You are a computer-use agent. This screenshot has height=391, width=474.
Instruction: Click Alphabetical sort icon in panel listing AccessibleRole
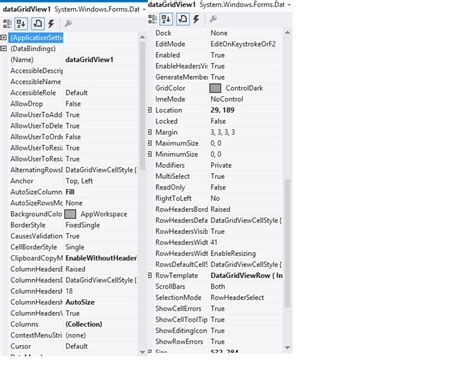(21, 24)
